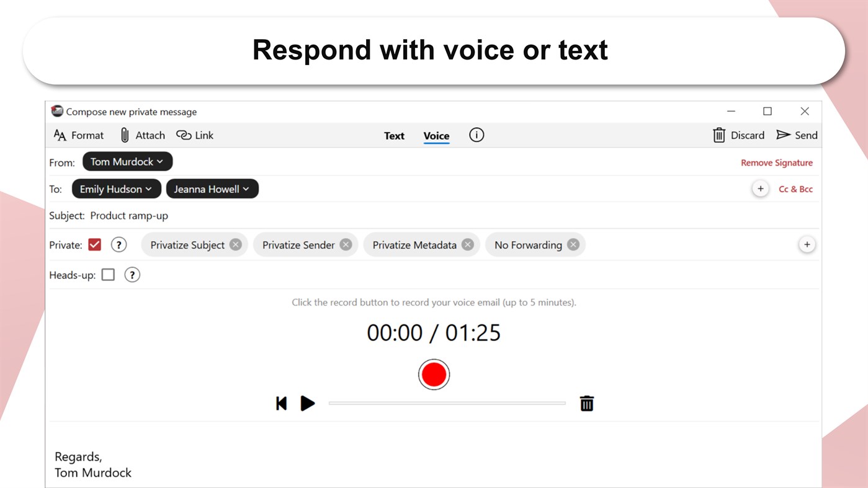Expand the Jeanna Howell recipient dropdown
868x488 pixels.
[x=212, y=189]
